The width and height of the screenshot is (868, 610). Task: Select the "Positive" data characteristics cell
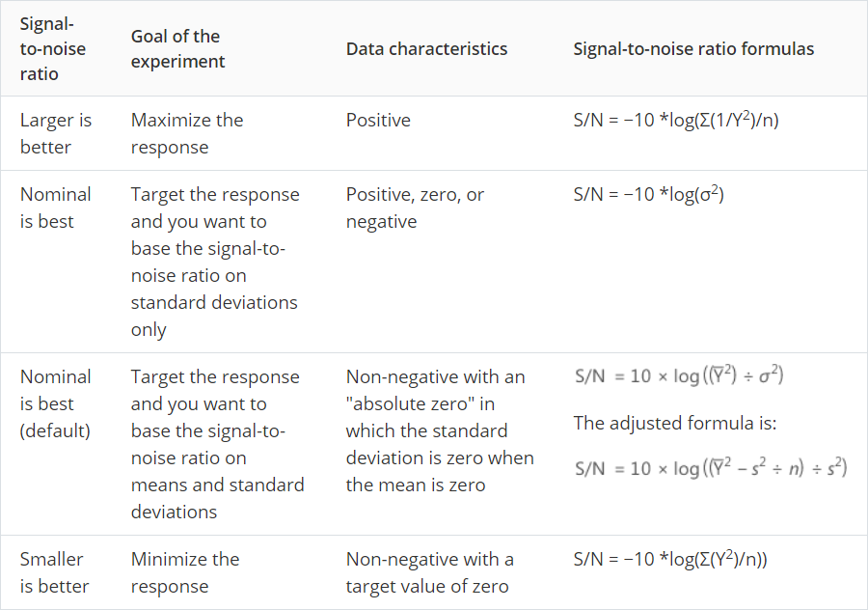pos(378,121)
